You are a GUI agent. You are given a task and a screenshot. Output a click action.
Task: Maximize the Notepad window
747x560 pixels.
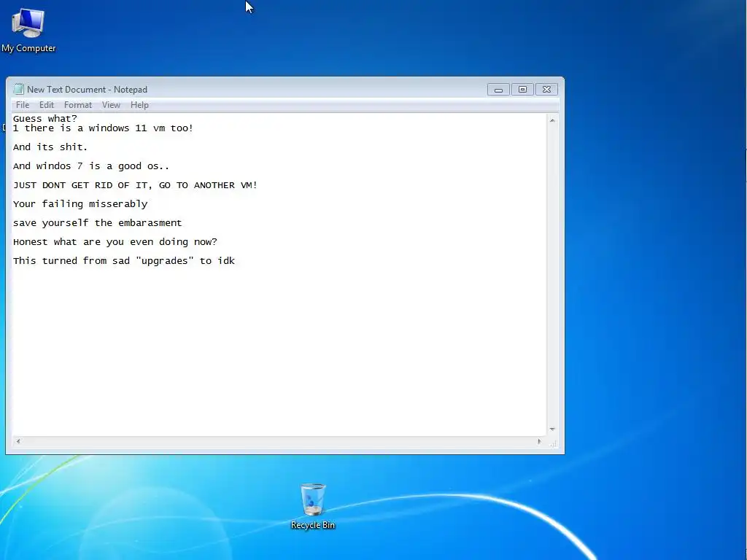tap(522, 90)
